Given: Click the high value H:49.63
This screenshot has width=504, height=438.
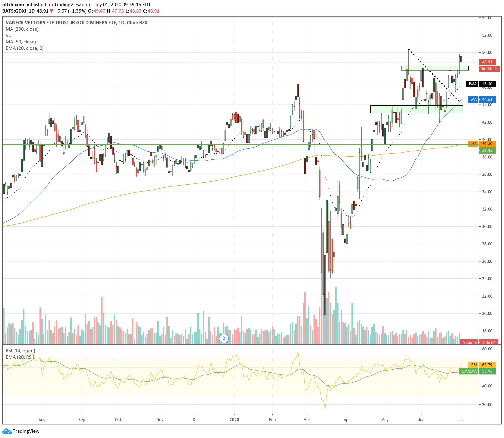Looking at the screenshot, I should [115, 11].
